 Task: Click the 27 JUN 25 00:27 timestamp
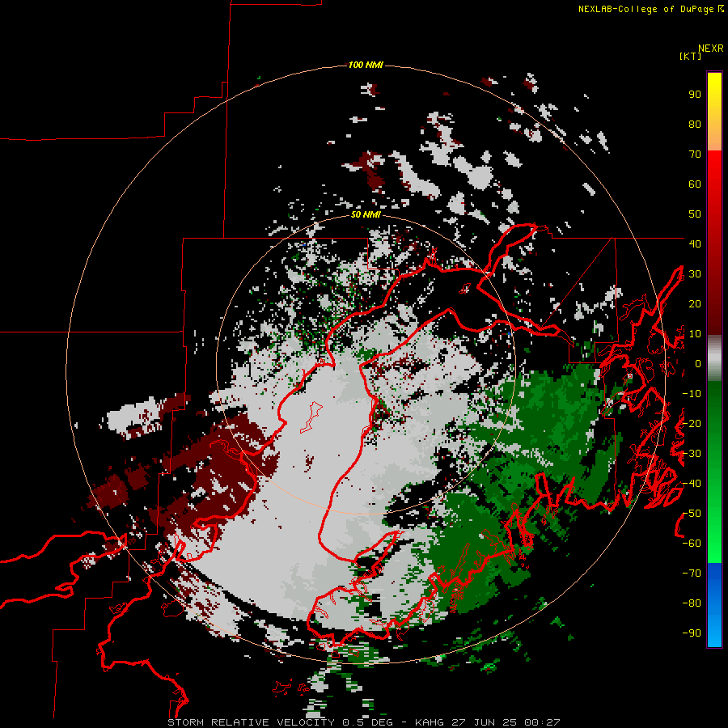(505, 722)
